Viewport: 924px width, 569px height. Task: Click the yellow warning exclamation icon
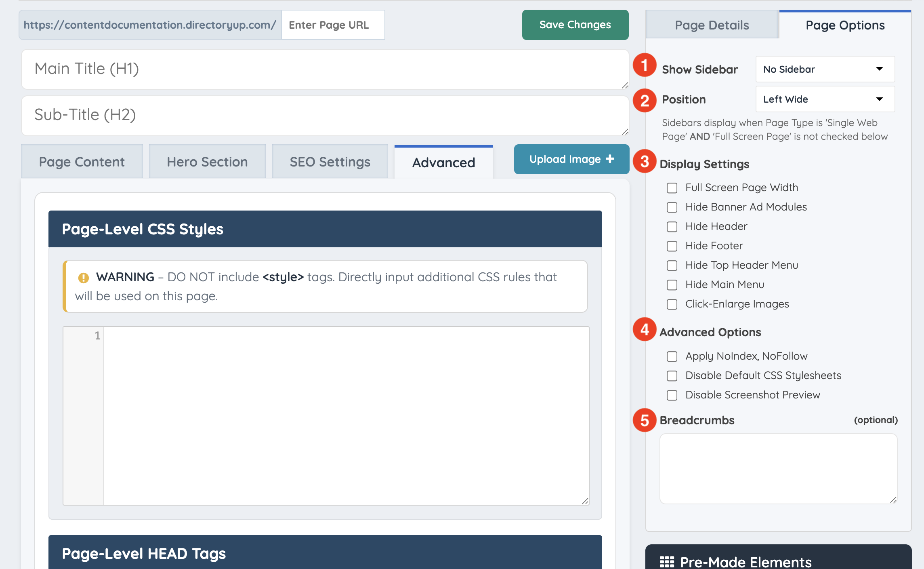pos(83,278)
